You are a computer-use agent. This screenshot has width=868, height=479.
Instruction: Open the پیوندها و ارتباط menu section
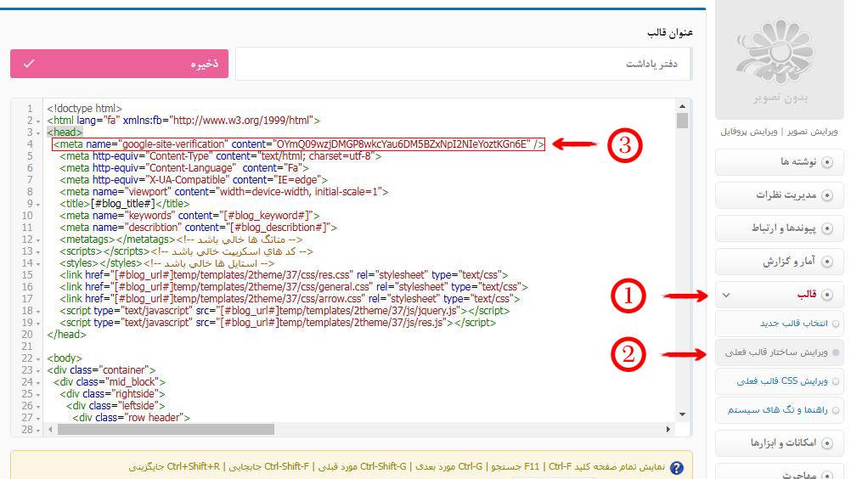(x=780, y=228)
